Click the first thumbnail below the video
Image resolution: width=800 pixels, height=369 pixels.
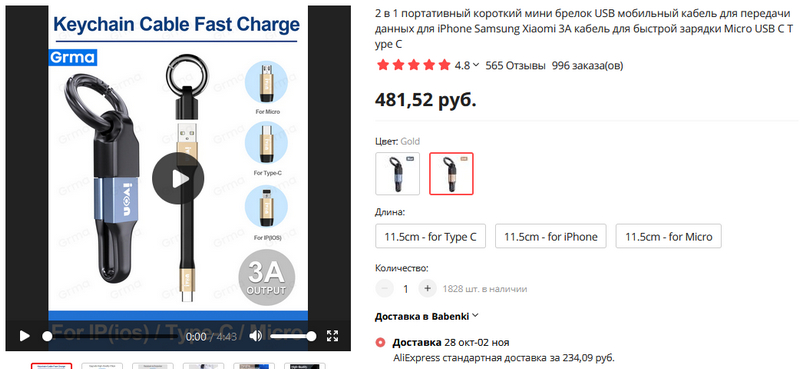[52, 366]
